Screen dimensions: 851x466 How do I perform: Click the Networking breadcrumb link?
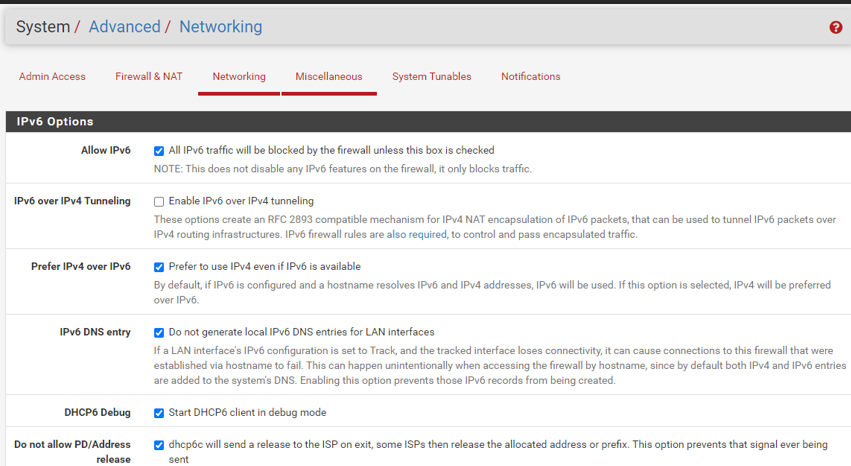(220, 27)
